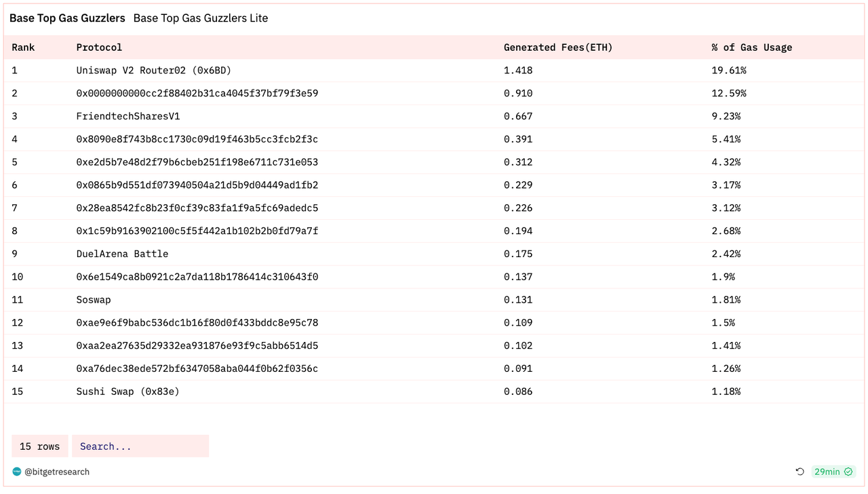The width and height of the screenshot is (868, 494).
Task: Select the 0xaa2ea27635d29332ea931876e93f9c5abb6514d5 address
Action: click(x=197, y=346)
